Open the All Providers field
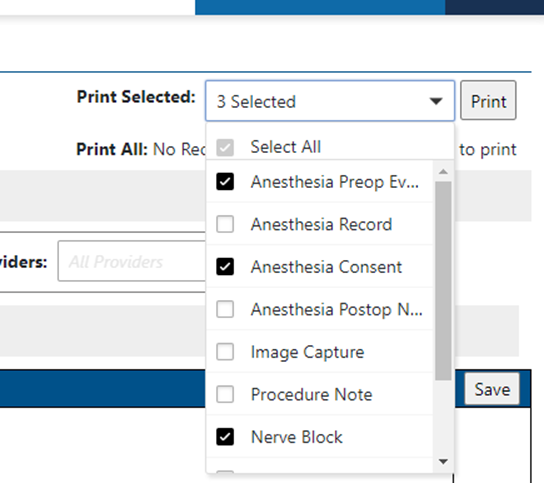 [132, 261]
